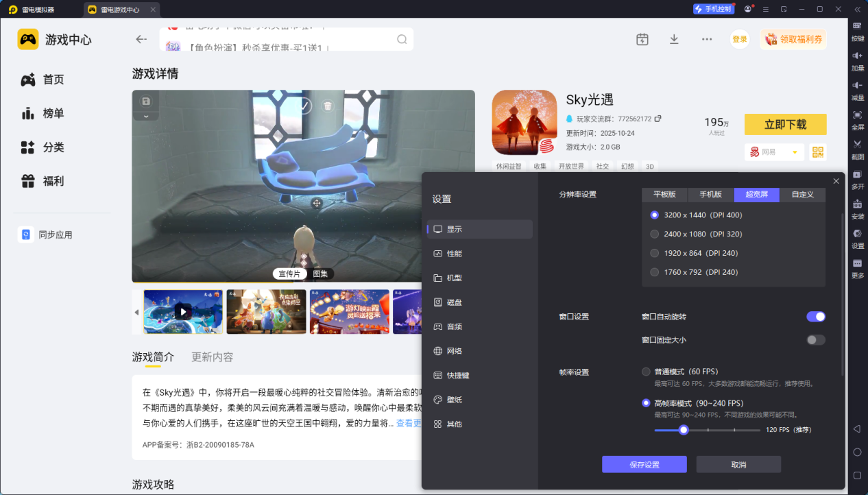Select the 2400 x 1080 resolution option
This screenshot has height=495, width=868.
click(x=654, y=234)
